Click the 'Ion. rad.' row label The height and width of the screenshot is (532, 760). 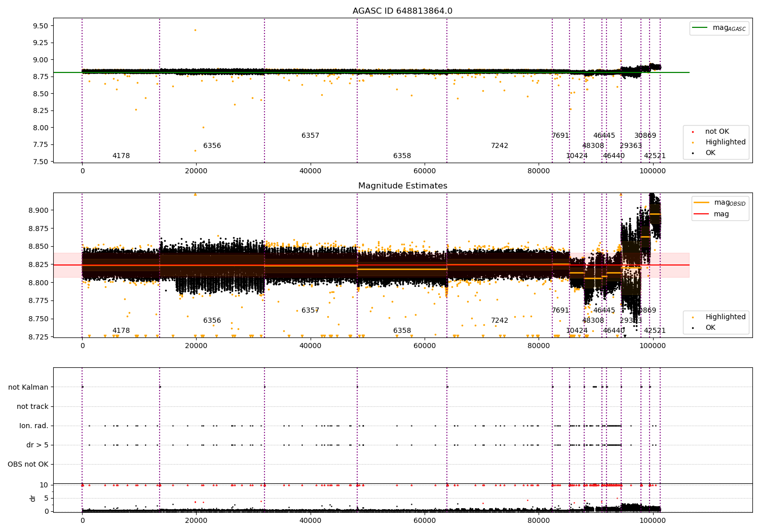coord(34,426)
